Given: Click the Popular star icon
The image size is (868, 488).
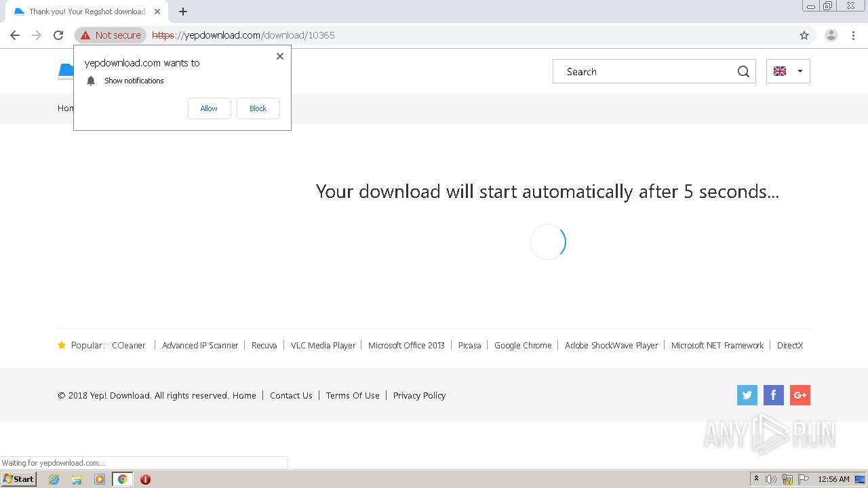Looking at the screenshot, I should 62,345.
